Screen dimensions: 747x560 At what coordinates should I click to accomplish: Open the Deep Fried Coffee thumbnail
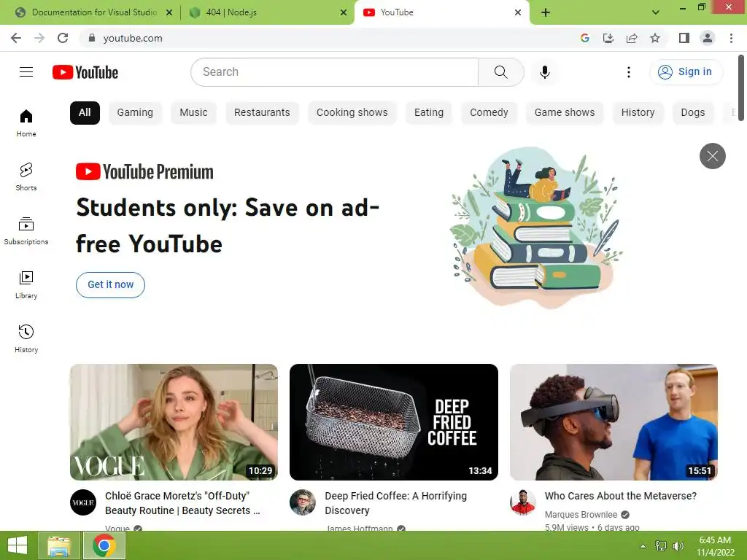[x=393, y=422]
